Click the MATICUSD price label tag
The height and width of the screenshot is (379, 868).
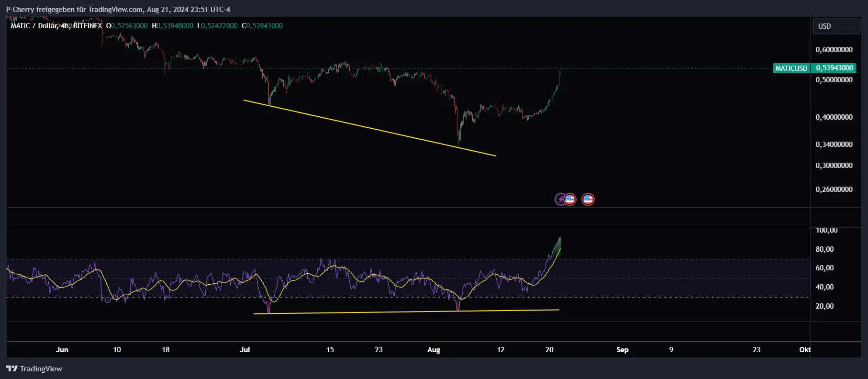coord(791,68)
